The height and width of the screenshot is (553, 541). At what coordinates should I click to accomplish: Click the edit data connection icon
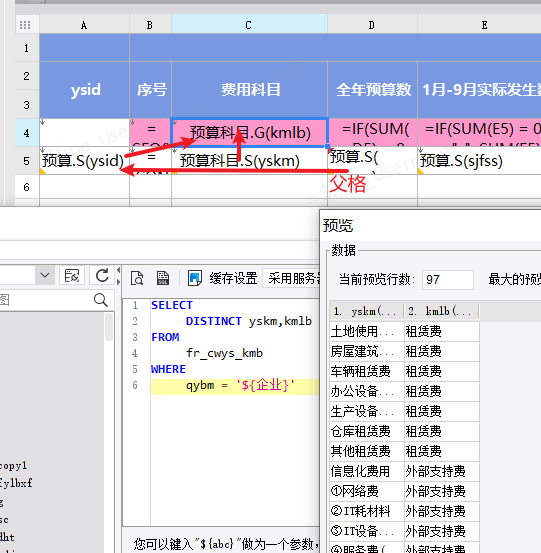(x=72, y=275)
